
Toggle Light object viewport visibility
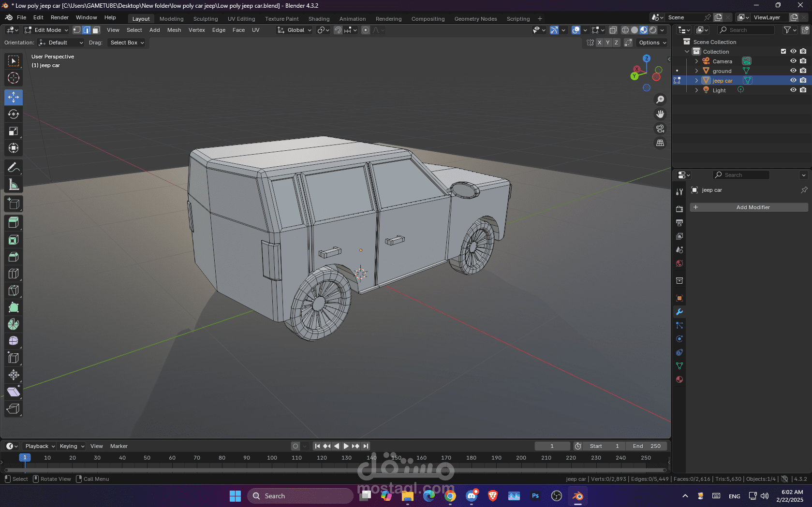(793, 90)
